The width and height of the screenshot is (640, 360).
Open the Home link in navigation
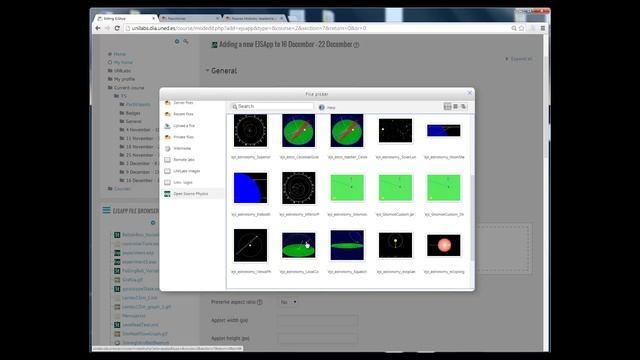(120, 54)
